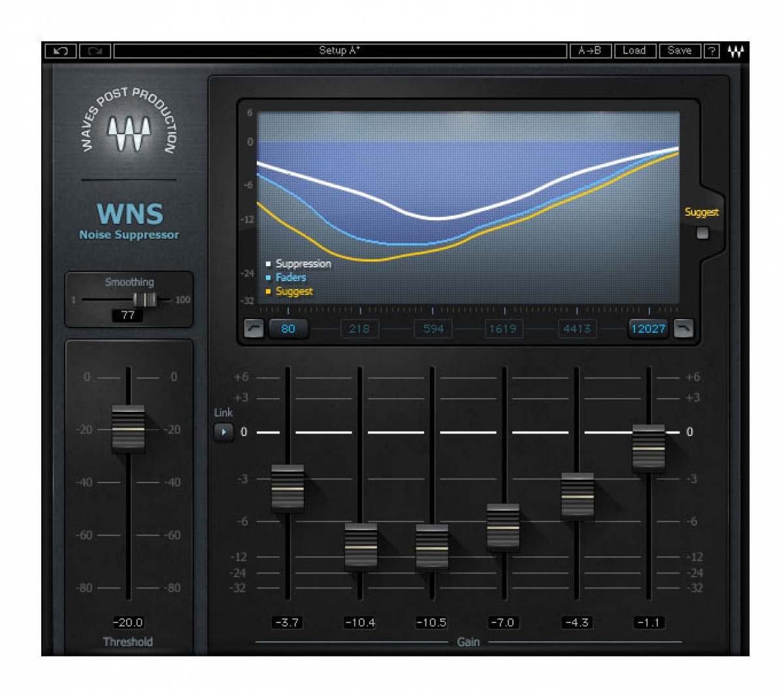The height and width of the screenshot is (693, 784).
Task: Click the Smoothing label text
Action: [129, 282]
